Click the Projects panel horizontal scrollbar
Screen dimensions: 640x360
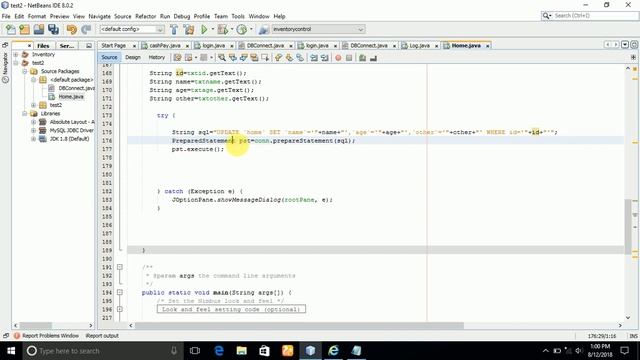(53, 326)
